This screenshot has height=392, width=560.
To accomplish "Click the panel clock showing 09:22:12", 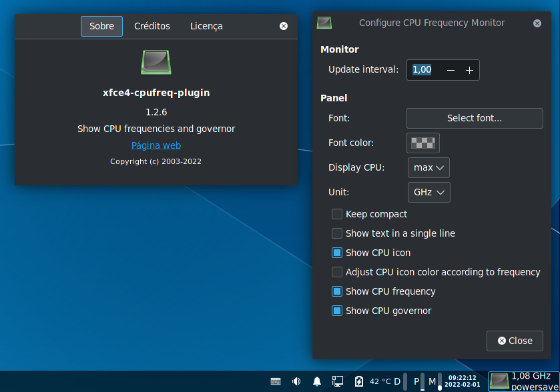I will pos(462,381).
